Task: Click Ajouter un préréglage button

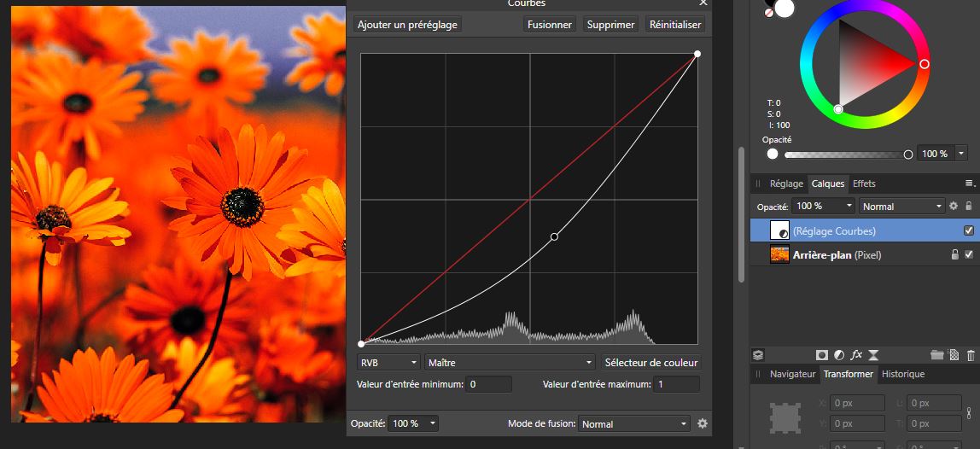Action: click(x=407, y=25)
